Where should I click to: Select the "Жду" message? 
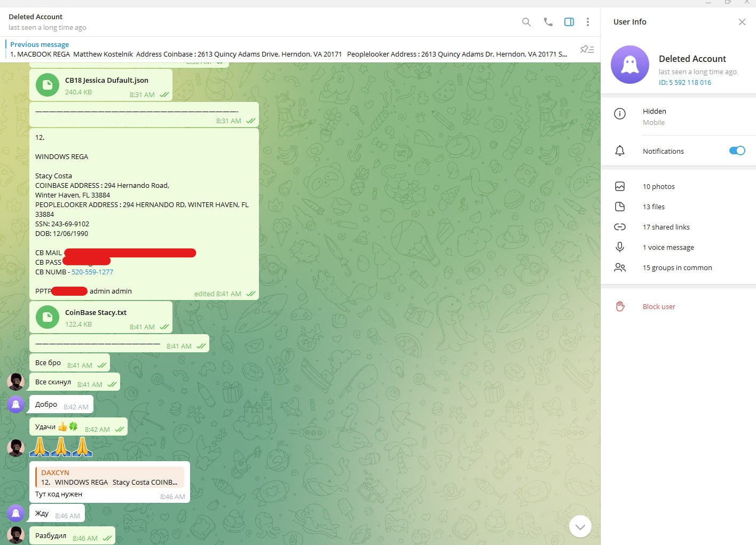point(57,514)
